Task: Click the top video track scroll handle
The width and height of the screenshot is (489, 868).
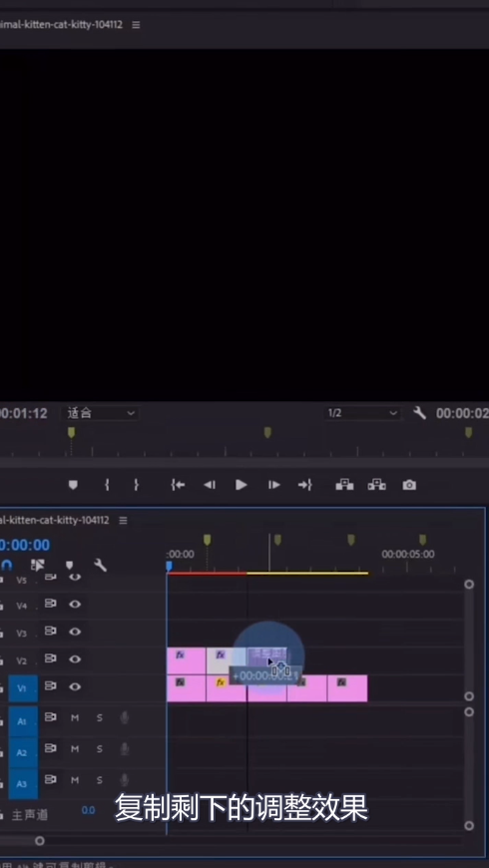Action: 469,584
